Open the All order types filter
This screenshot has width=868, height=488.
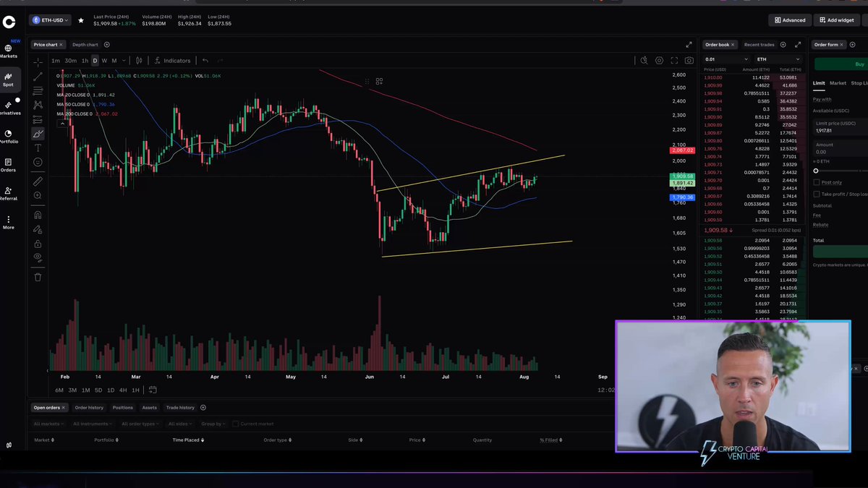pos(141,424)
